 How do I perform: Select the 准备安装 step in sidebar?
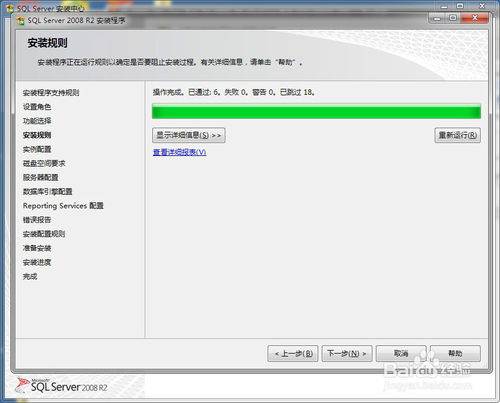pos(37,248)
